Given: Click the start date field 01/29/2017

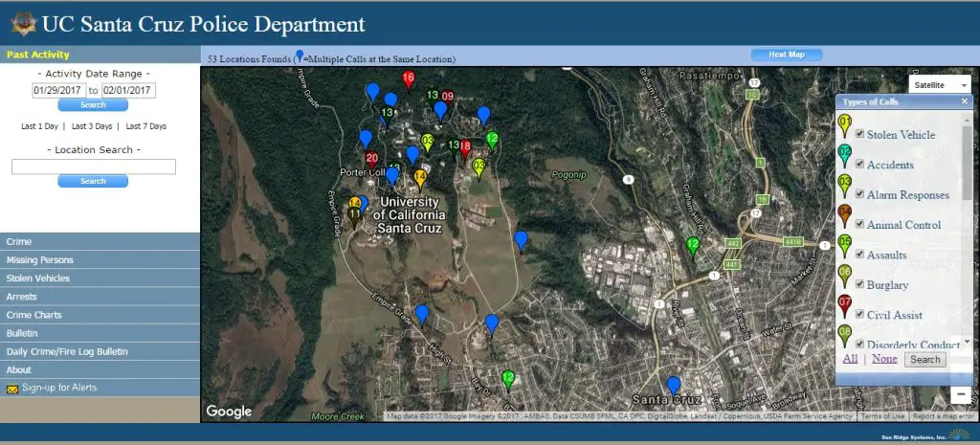Looking at the screenshot, I should pyautogui.click(x=58, y=90).
